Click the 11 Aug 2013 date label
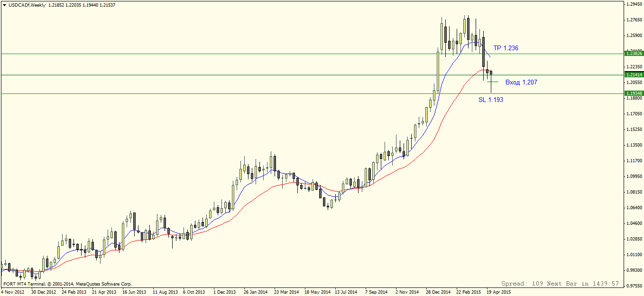Viewport: 644px width, 296px height. (x=165, y=292)
